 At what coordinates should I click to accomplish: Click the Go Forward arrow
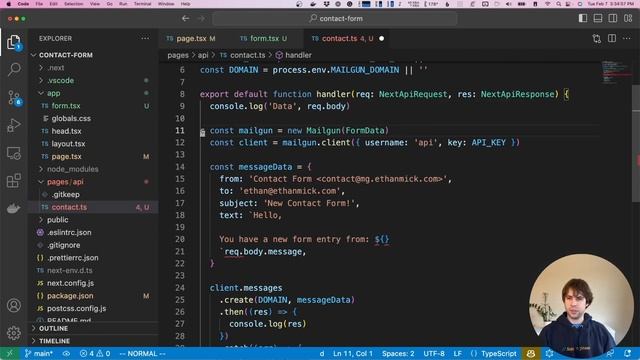click(201, 18)
